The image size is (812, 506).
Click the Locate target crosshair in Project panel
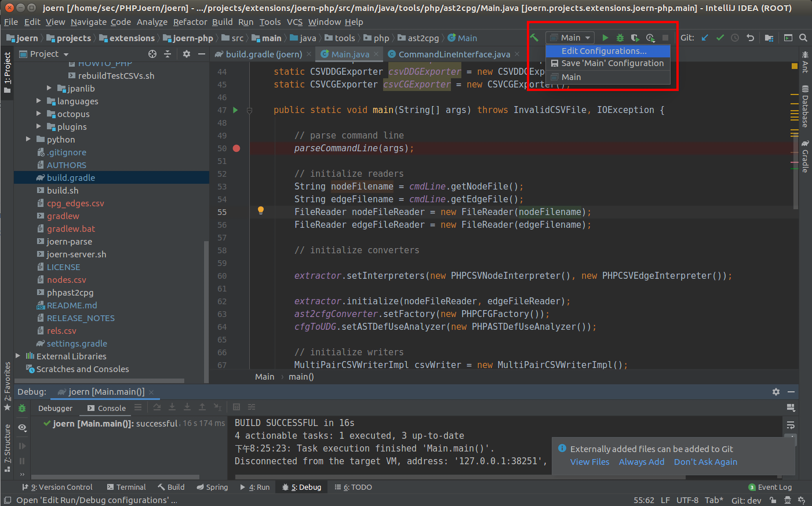[x=152, y=54]
